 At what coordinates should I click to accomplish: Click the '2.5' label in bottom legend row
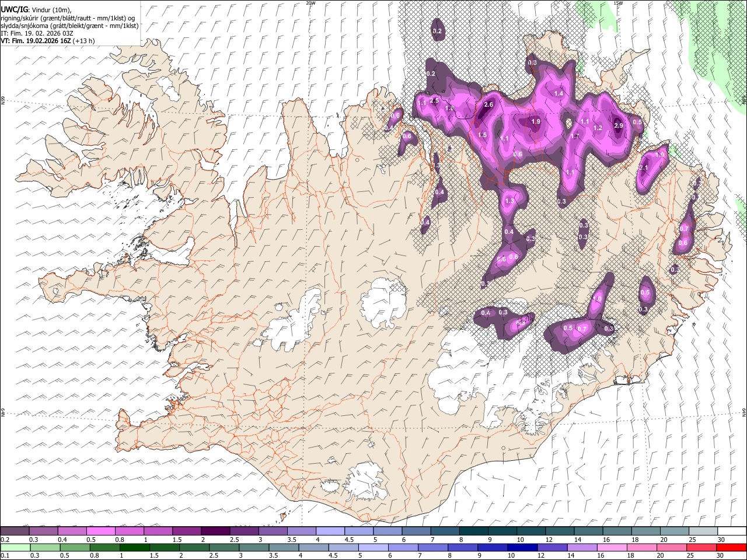(214, 556)
